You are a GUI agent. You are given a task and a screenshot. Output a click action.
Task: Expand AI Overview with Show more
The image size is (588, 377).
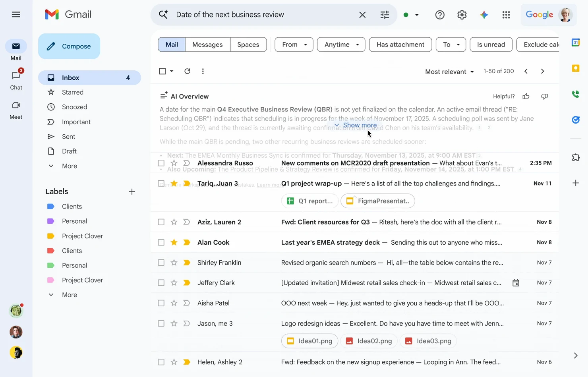pos(356,125)
